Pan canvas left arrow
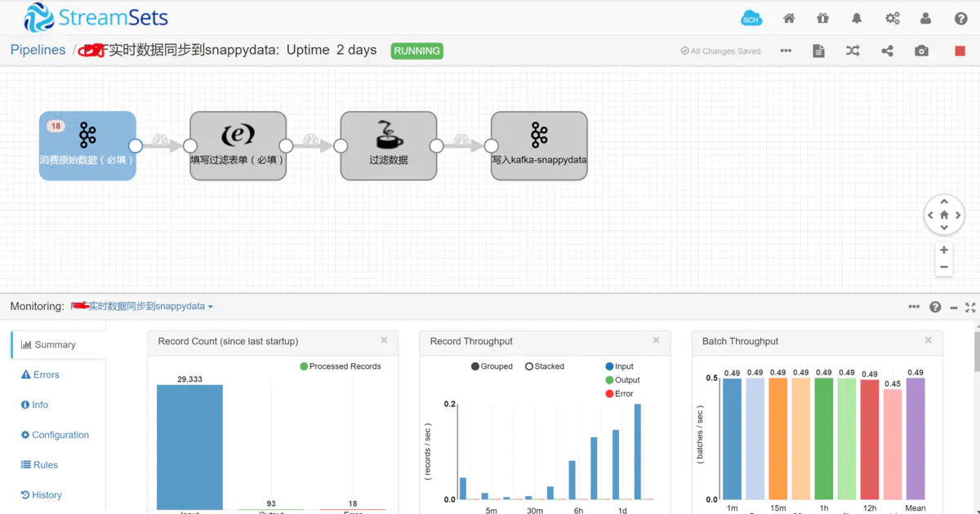The image size is (980, 514). [930, 215]
